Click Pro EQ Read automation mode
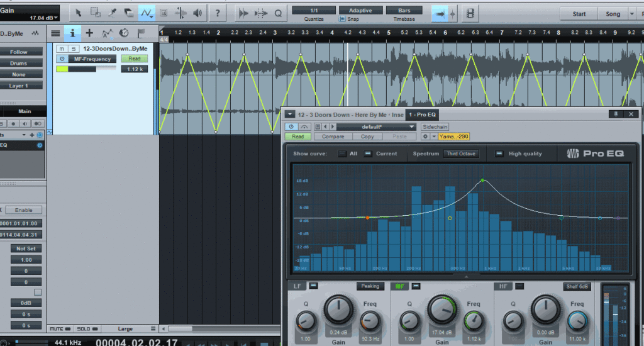The width and height of the screenshot is (644, 346). tap(297, 137)
